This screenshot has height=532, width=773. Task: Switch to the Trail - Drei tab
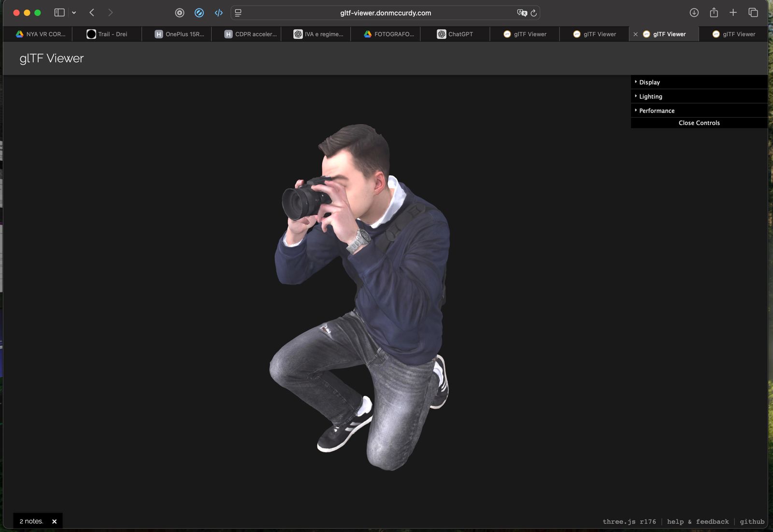point(107,34)
